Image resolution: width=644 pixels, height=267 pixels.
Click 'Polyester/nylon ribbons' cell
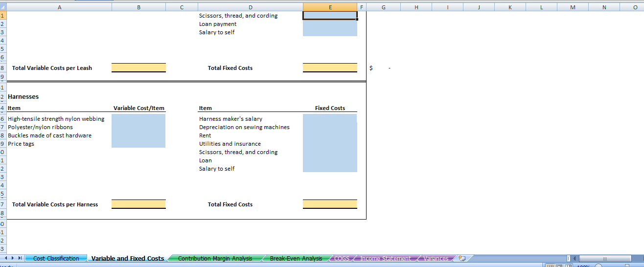coord(40,127)
